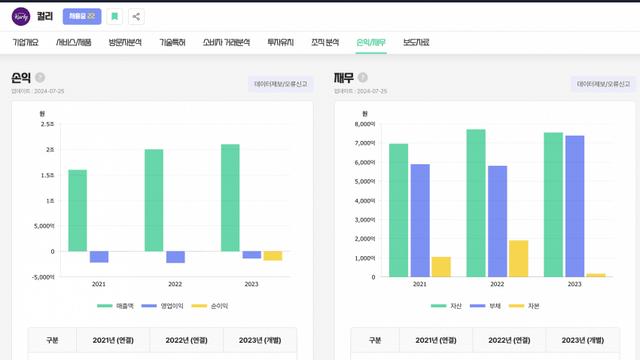Image resolution: width=640 pixels, height=360 pixels.
Task: Click the 2023 blue operating profit bar
Action: click(252, 255)
